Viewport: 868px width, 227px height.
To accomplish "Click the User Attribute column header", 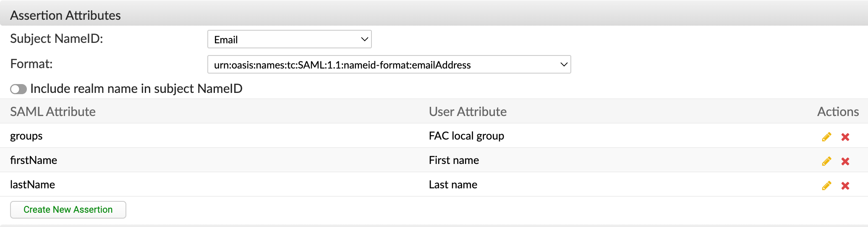I will tap(468, 111).
